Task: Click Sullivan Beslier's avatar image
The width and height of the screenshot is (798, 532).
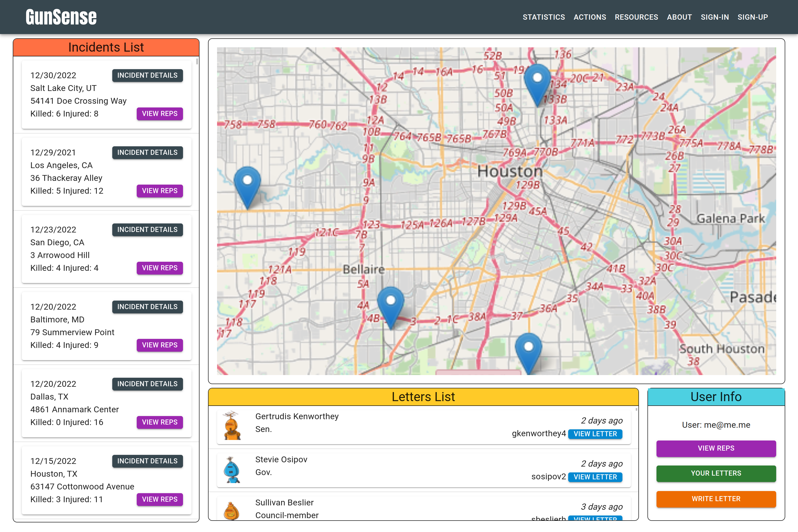Action: (x=232, y=510)
